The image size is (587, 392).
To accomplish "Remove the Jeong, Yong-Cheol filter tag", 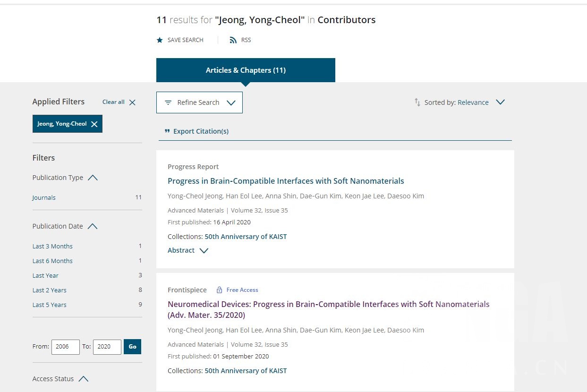I will 94,124.
